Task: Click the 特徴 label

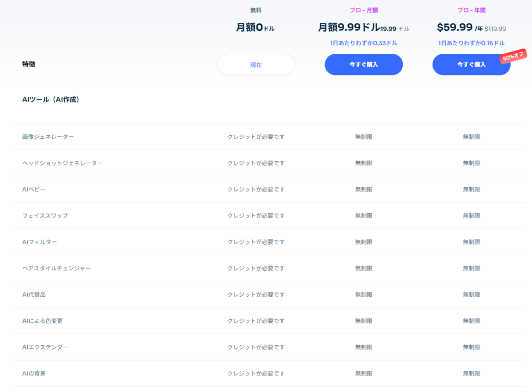Action: (x=29, y=64)
